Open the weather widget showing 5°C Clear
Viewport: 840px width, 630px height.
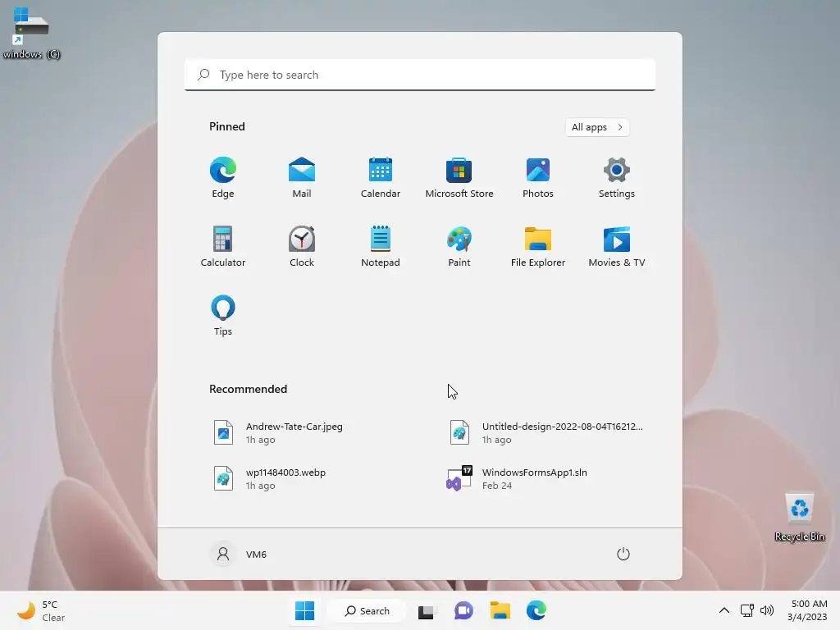coord(41,610)
